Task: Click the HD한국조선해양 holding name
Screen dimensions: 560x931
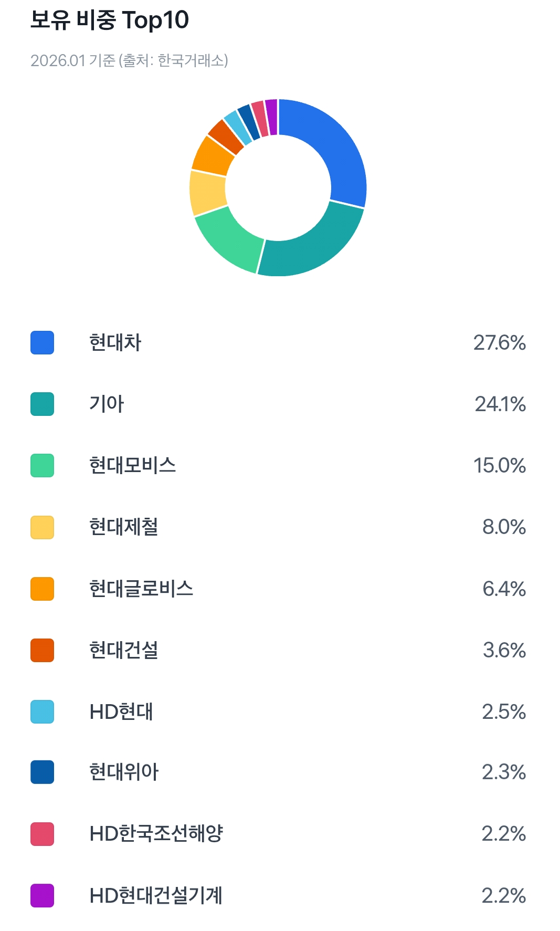Action: [156, 834]
